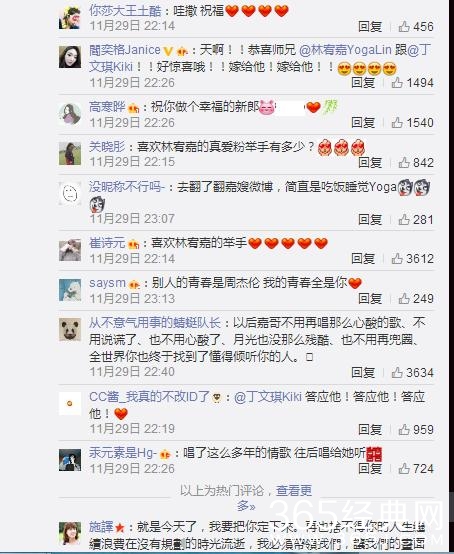Open 施譯's username link
Viewport: 454px width, 554px height.
pyautogui.click(x=101, y=527)
